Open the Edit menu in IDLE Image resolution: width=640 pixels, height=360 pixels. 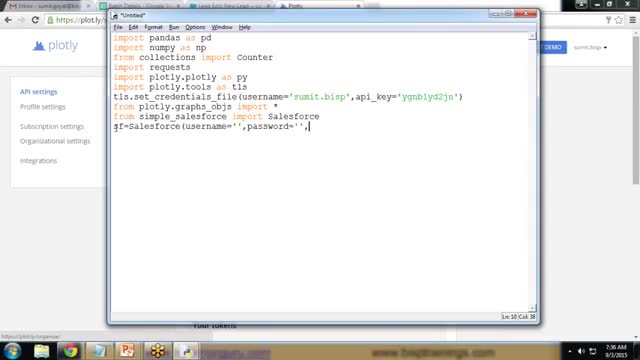coord(133,27)
